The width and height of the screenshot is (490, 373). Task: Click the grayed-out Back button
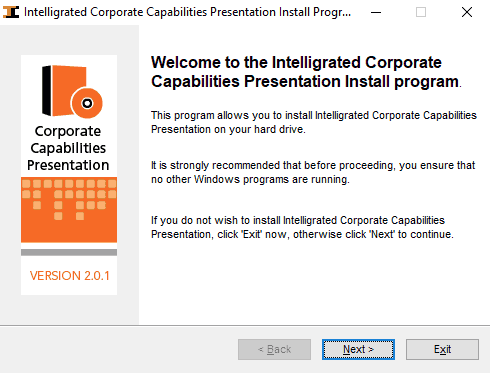point(274,349)
